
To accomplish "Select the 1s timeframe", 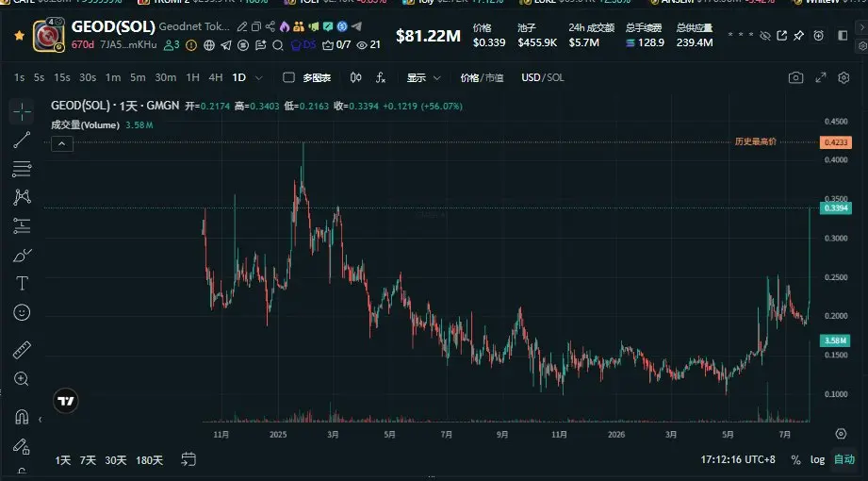I will point(20,77).
